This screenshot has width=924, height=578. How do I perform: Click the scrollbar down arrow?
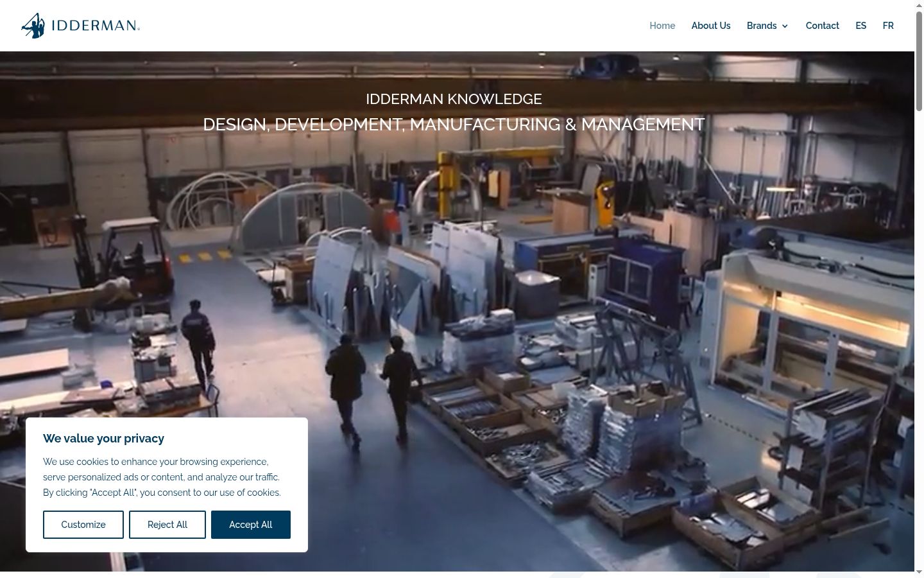point(919,572)
